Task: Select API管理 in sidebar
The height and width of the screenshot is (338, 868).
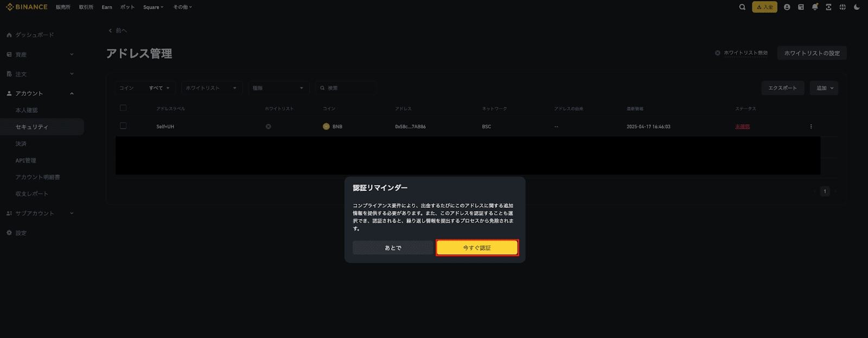Action: [25, 161]
